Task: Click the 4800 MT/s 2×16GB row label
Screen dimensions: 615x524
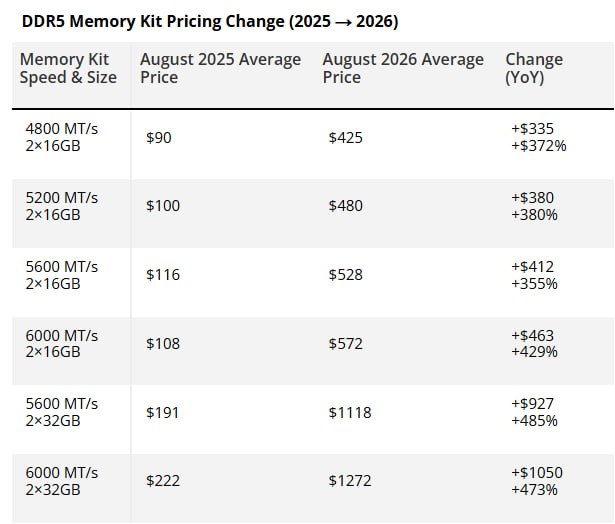Action: click(x=62, y=137)
